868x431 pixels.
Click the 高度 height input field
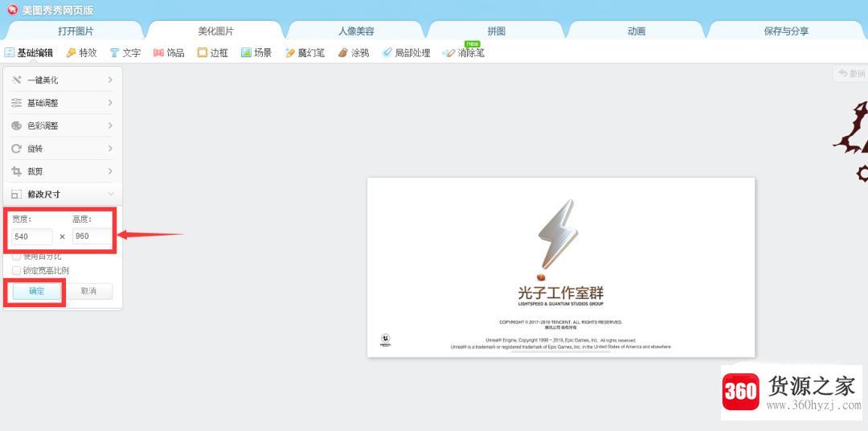pos(92,236)
